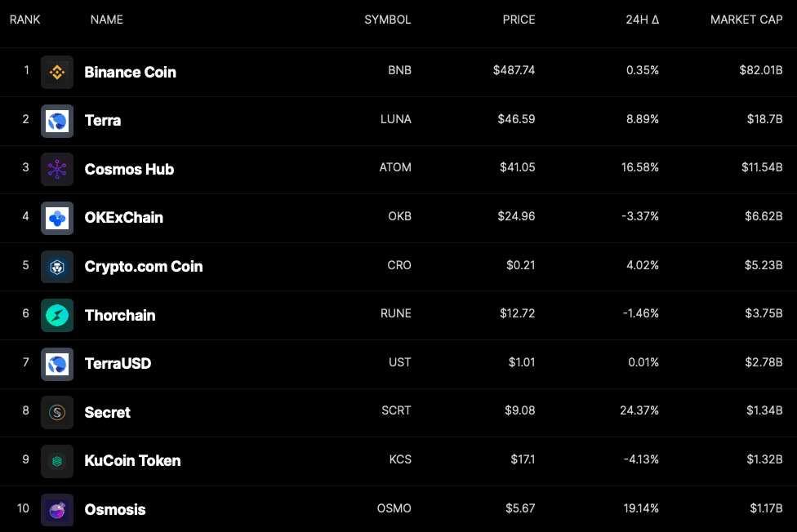Click the Crypto.com Coin logo icon
Screen dimensions: 797x532
[x=57, y=267]
